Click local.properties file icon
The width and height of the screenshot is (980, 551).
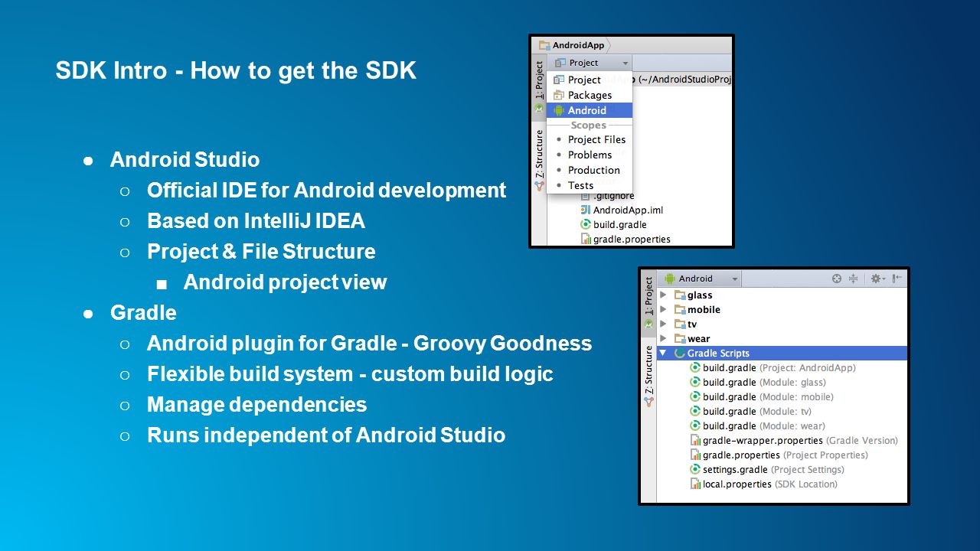pos(696,484)
